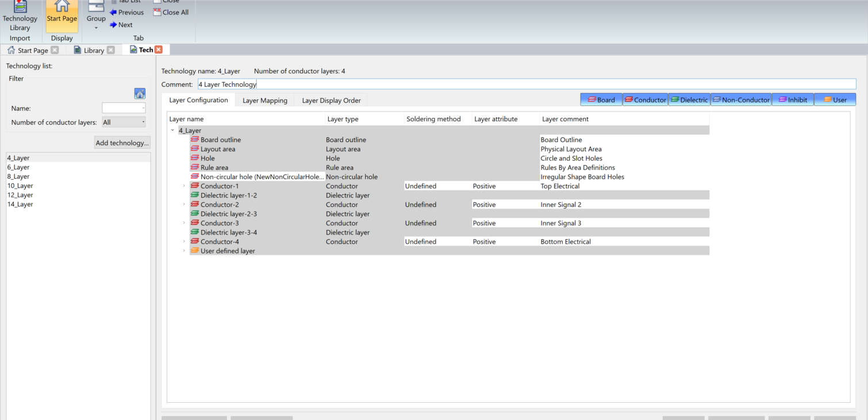Select 12_Layer in technology list
Screen dimensions: 868x420
pos(78,195)
